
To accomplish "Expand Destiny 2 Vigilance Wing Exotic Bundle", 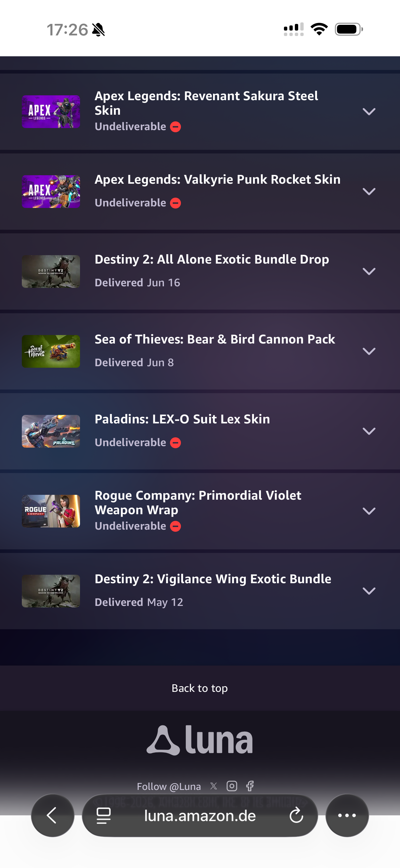I will 369,591.
